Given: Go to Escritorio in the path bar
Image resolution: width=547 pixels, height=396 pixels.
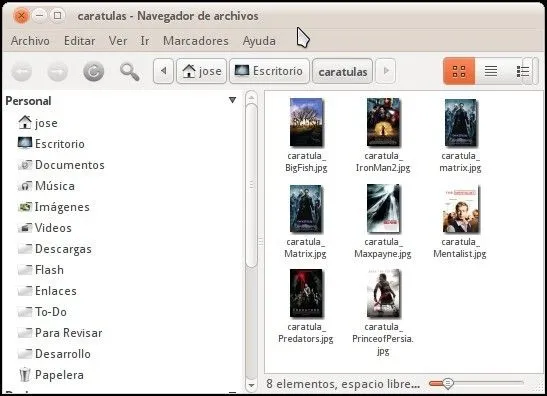Looking at the screenshot, I should [x=269, y=71].
